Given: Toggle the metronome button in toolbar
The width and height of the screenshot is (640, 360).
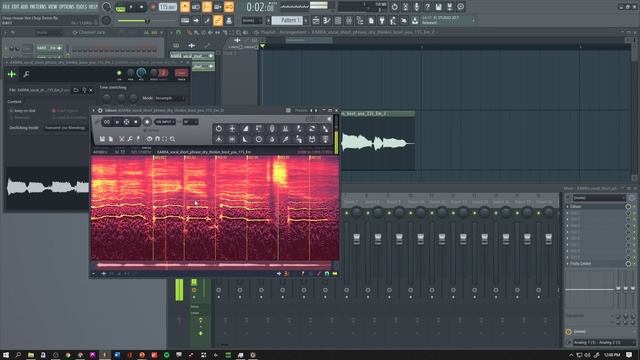Looking at the screenshot, I should 185,7.
